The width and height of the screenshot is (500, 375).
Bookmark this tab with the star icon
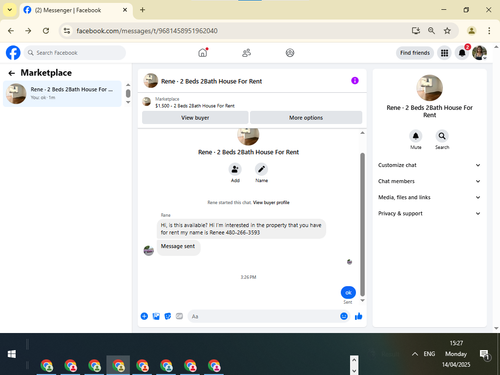pyautogui.click(x=447, y=31)
